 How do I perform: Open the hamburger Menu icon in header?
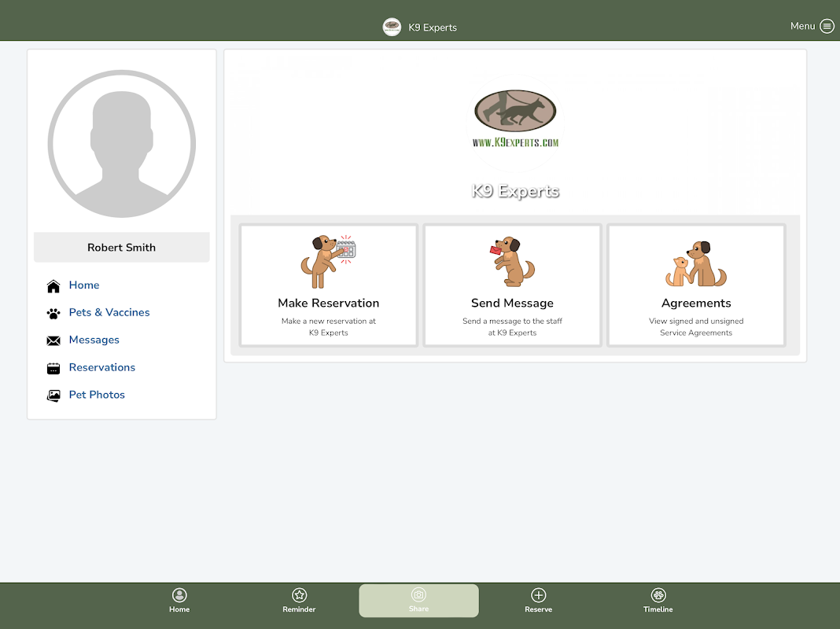pos(827,26)
